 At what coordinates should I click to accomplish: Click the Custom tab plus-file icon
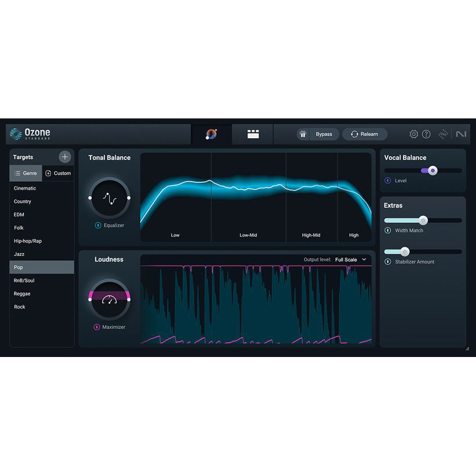point(48,173)
